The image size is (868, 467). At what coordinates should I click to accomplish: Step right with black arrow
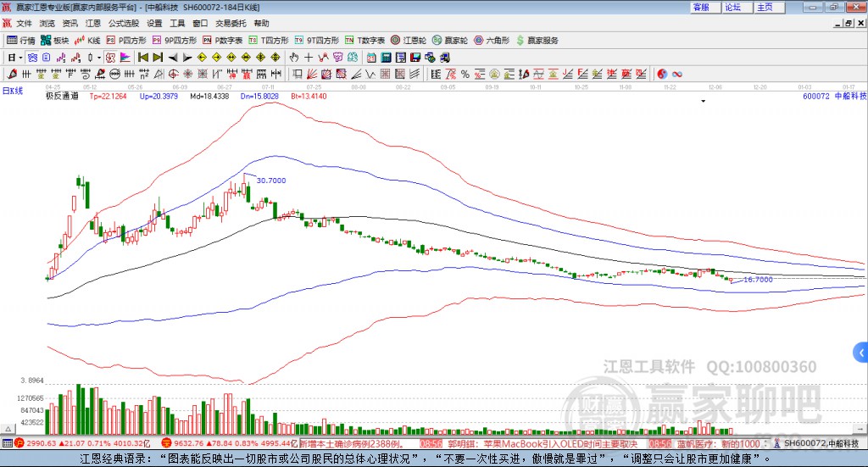[187, 58]
